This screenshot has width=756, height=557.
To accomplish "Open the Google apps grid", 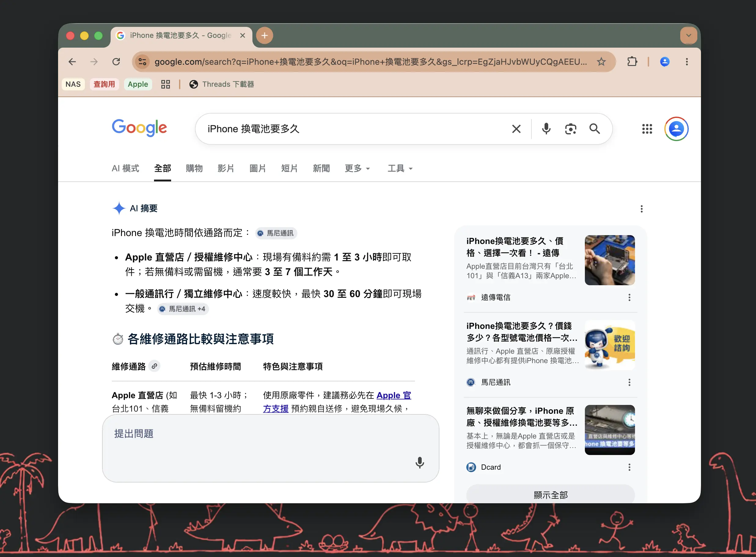I will (x=647, y=129).
